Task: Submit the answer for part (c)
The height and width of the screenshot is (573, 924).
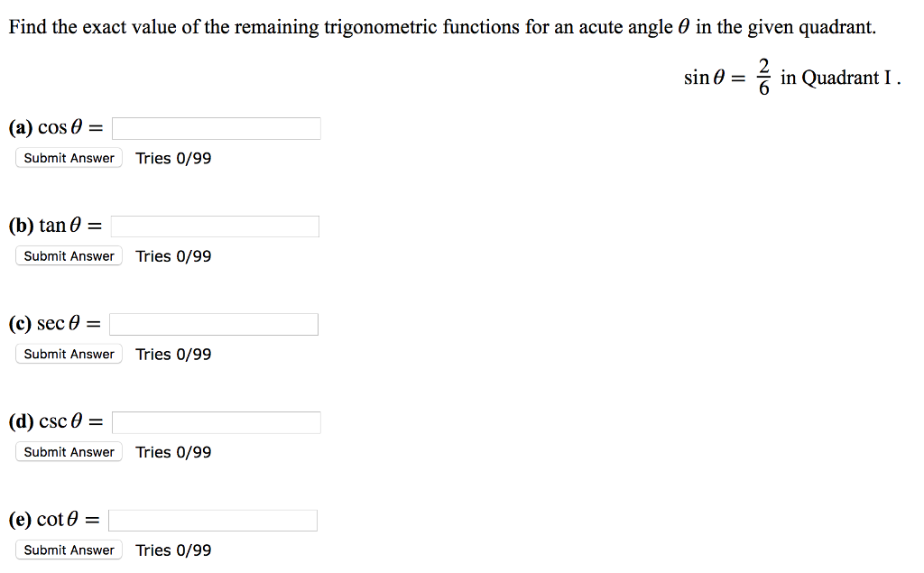Action: [69, 354]
